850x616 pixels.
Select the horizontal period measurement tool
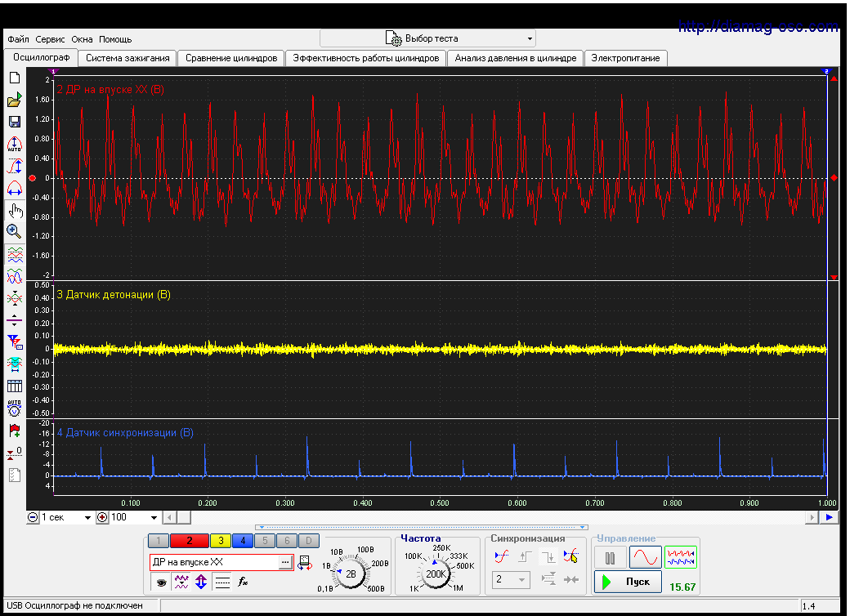[x=15, y=187]
